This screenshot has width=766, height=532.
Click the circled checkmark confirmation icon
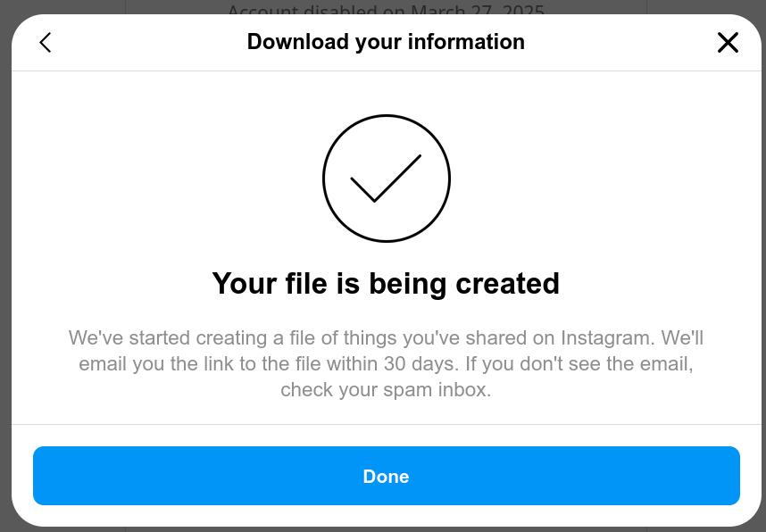386,179
